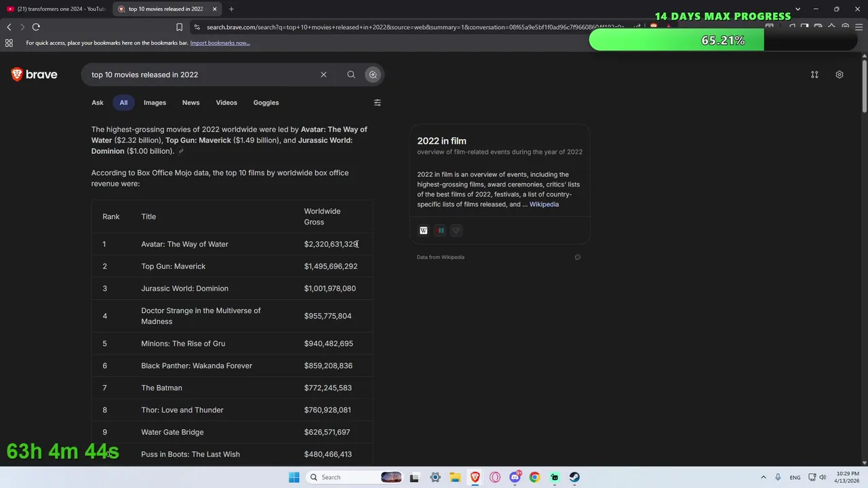
Task: Click the AI answer icon in search box
Action: pyautogui.click(x=373, y=75)
